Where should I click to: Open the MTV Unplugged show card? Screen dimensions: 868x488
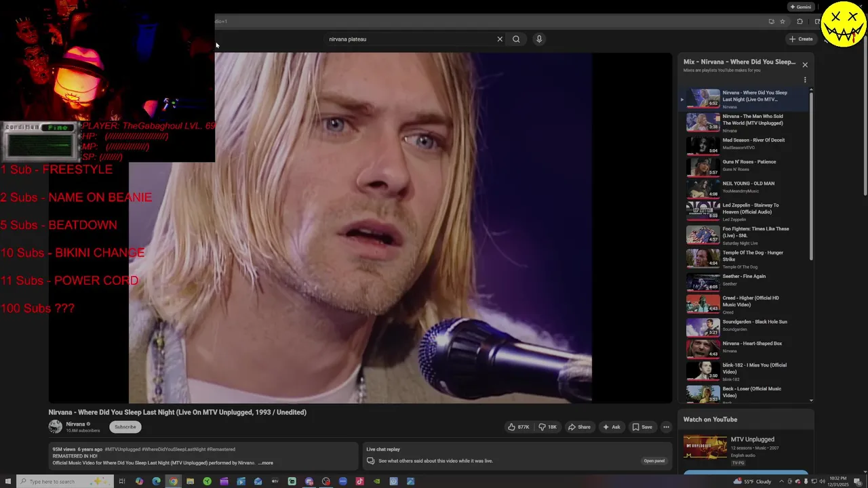tap(745, 450)
